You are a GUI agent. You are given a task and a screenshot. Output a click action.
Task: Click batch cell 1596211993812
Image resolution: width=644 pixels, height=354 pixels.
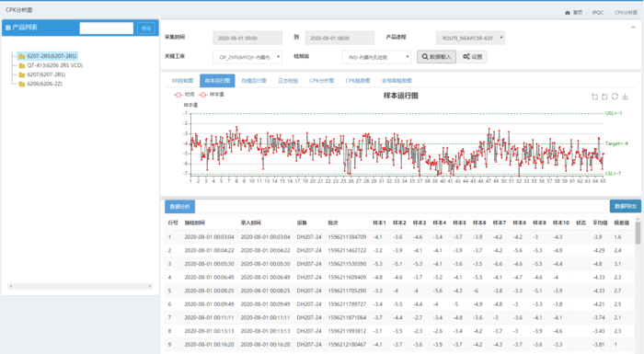[347, 331]
